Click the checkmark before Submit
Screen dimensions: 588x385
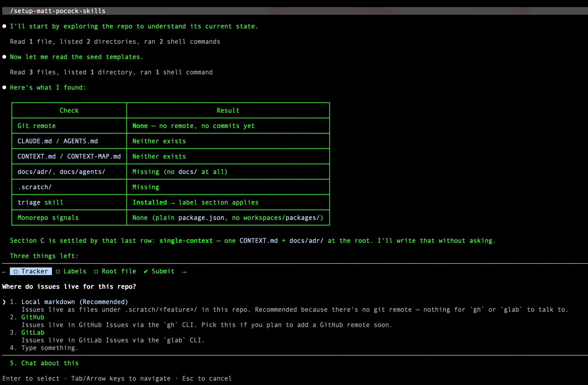tap(146, 272)
